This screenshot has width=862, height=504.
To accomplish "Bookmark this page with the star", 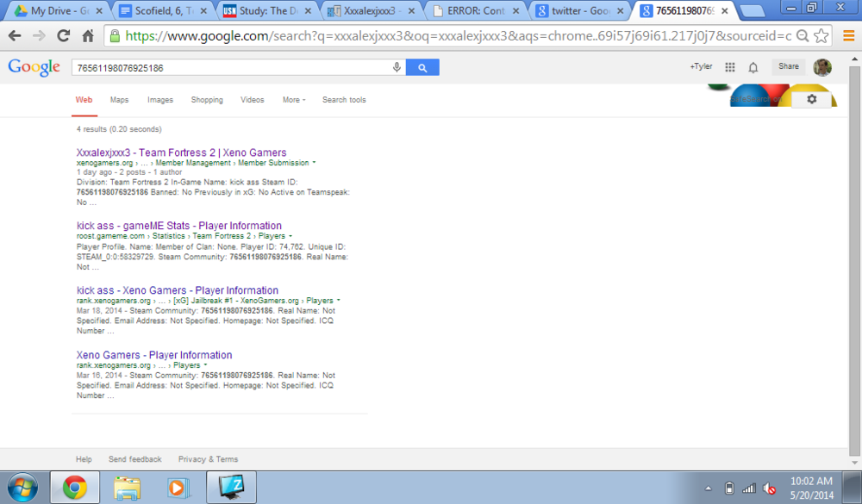I will click(x=821, y=36).
